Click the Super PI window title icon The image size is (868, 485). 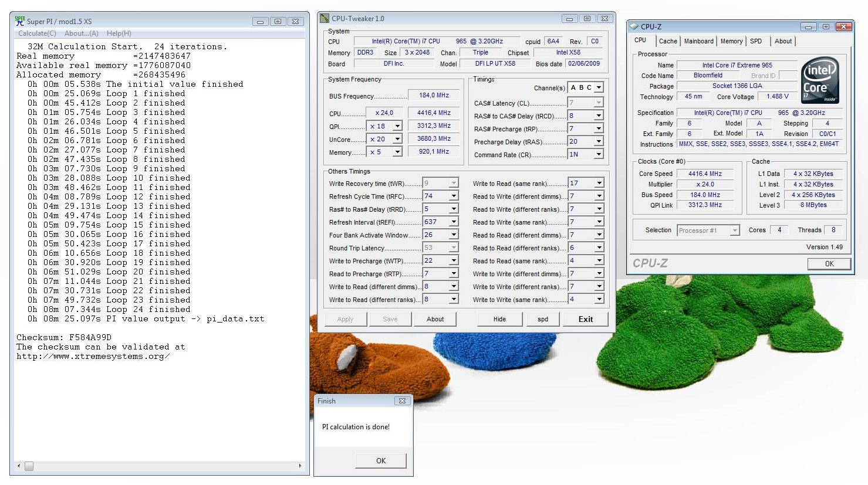click(19, 21)
